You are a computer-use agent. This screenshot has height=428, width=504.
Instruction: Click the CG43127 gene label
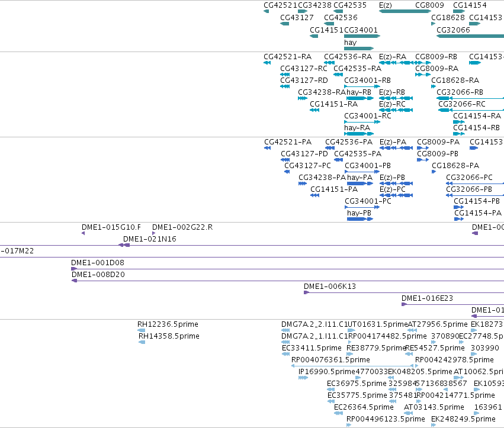297,17
